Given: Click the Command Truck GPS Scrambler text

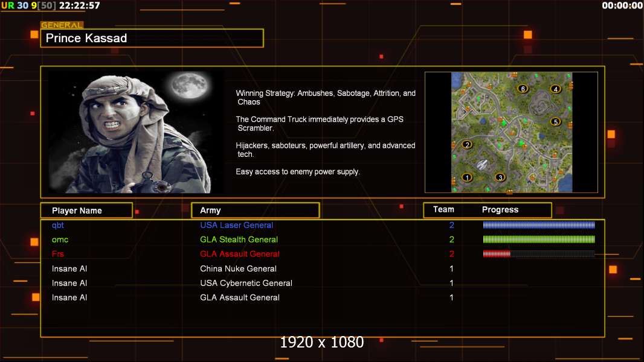Looking at the screenshot, I should click(x=320, y=124).
